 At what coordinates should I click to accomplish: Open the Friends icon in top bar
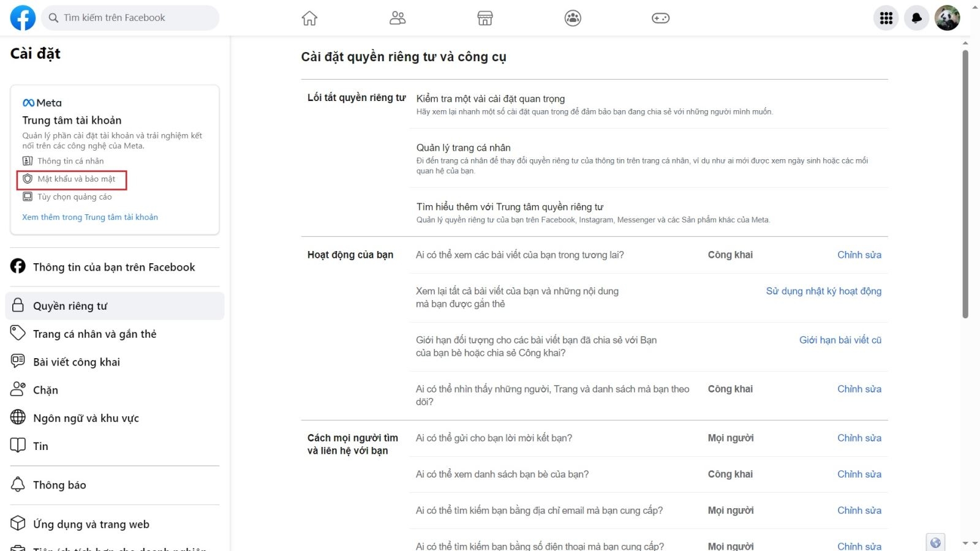coord(398,18)
